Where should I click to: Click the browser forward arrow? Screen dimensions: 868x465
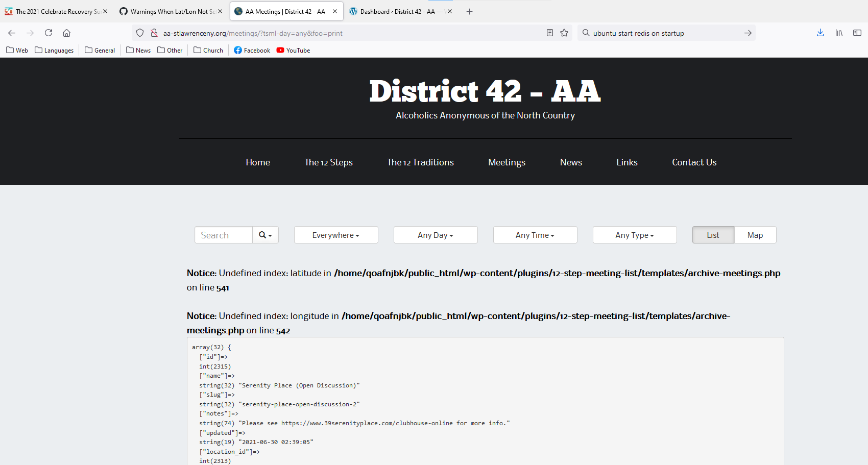point(30,33)
